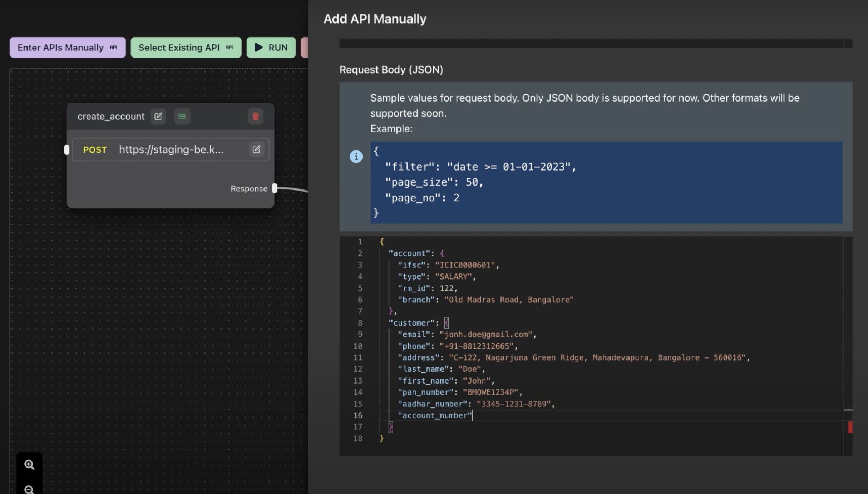Viewport: 868px width, 494px height.
Task: Click the pink button right of RUN
Action: pos(305,48)
